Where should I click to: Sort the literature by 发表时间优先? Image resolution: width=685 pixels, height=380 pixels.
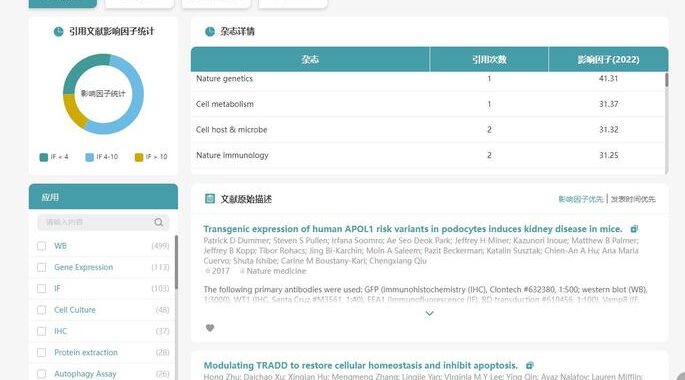[x=633, y=199]
